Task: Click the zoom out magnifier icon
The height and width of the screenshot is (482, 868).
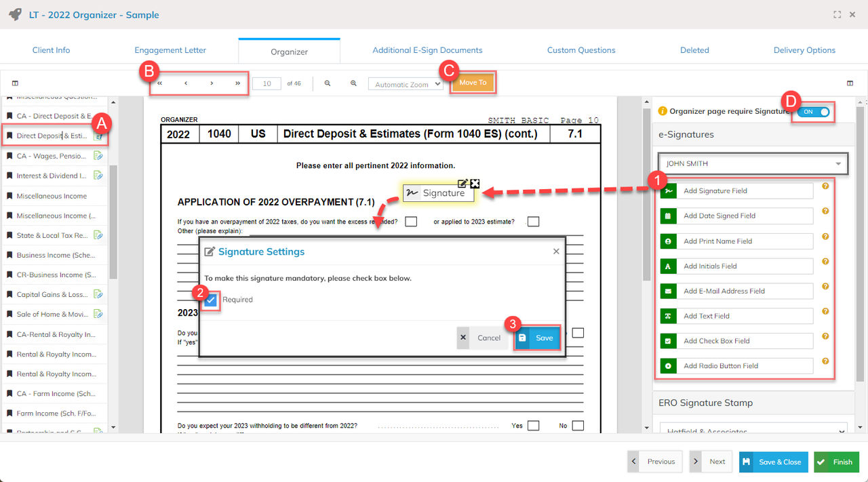Action: tap(328, 83)
